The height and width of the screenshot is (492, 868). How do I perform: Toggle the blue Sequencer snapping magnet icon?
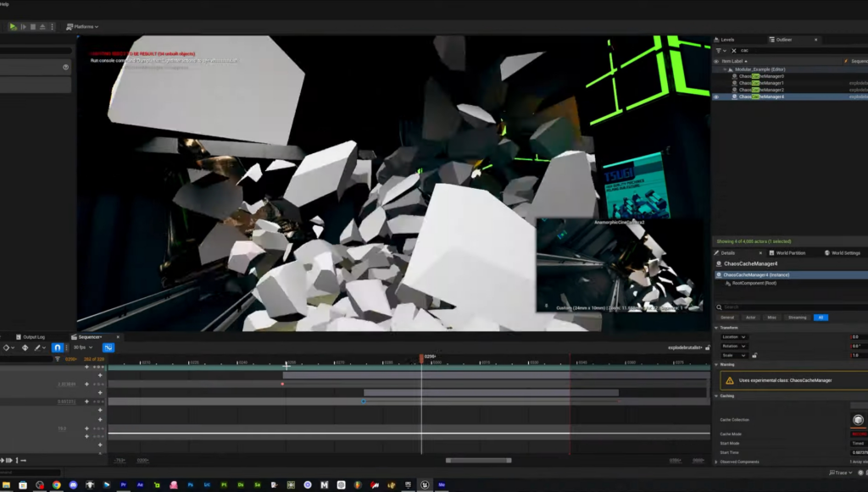pos(57,347)
